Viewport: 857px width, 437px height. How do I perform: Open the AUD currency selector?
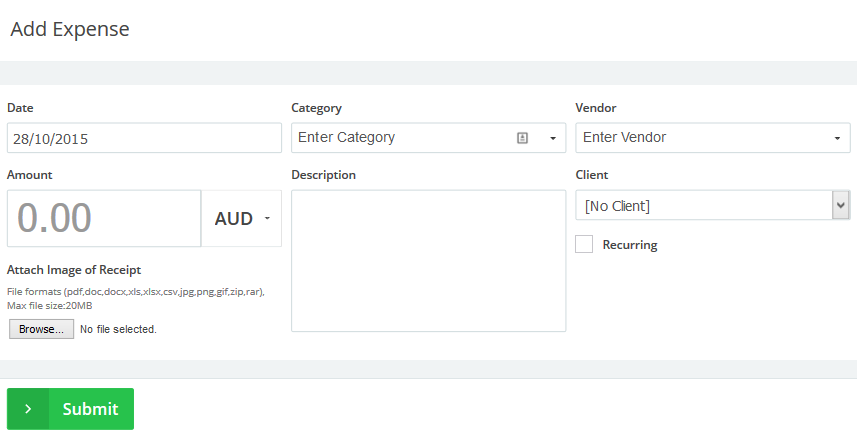click(x=242, y=218)
